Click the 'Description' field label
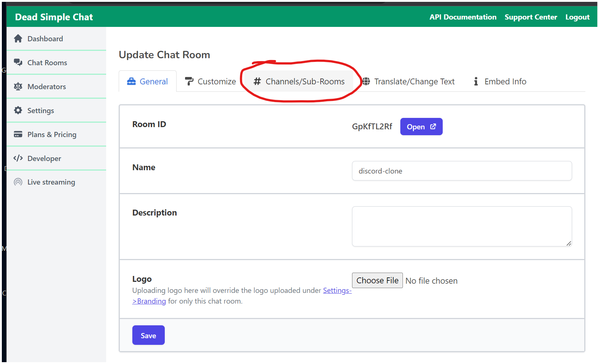The height and width of the screenshot is (364, 599). point(154,213)
